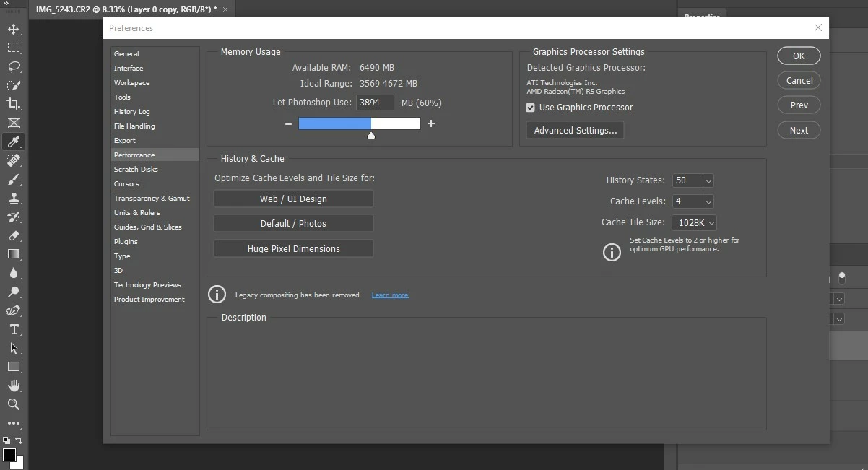Click the memory usage slider handle

point(371,135)
